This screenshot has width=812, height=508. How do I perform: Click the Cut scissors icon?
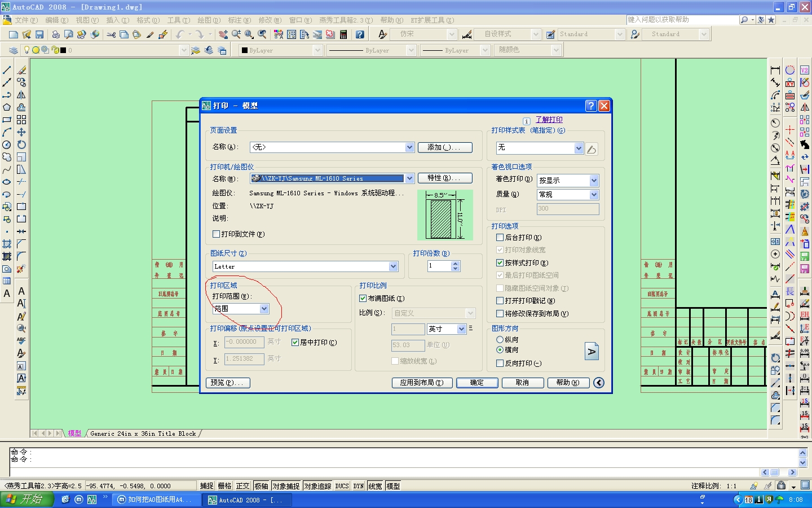tap(111, 34)
